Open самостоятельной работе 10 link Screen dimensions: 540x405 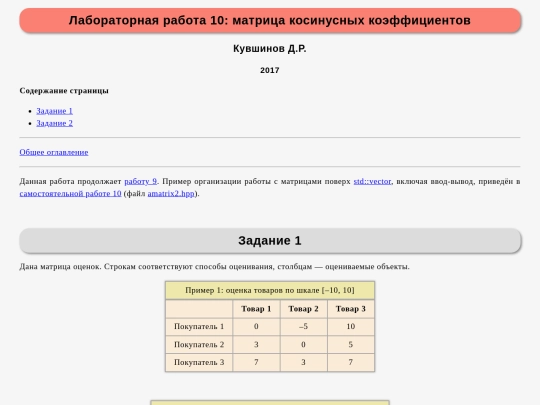70,194
